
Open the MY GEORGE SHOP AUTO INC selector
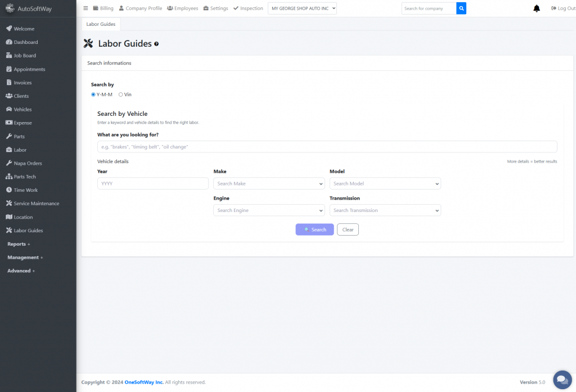point(302,8)
